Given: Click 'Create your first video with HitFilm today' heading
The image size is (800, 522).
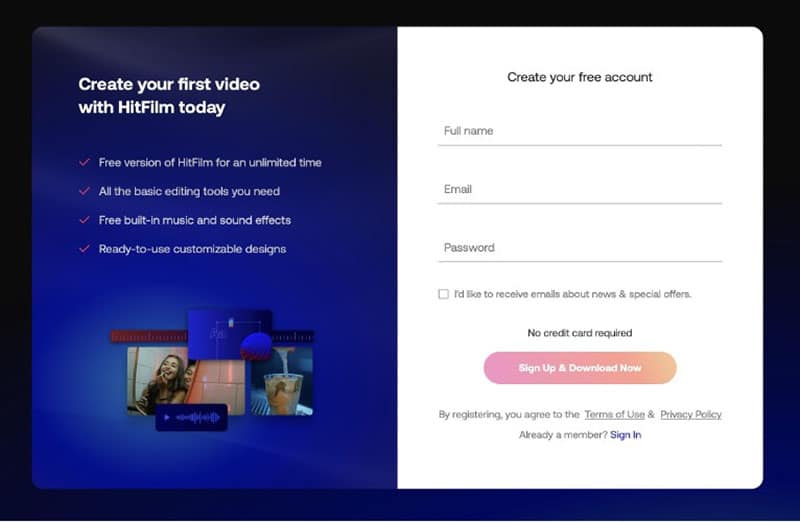Looking at the screenshot, I should coord(169,96).
